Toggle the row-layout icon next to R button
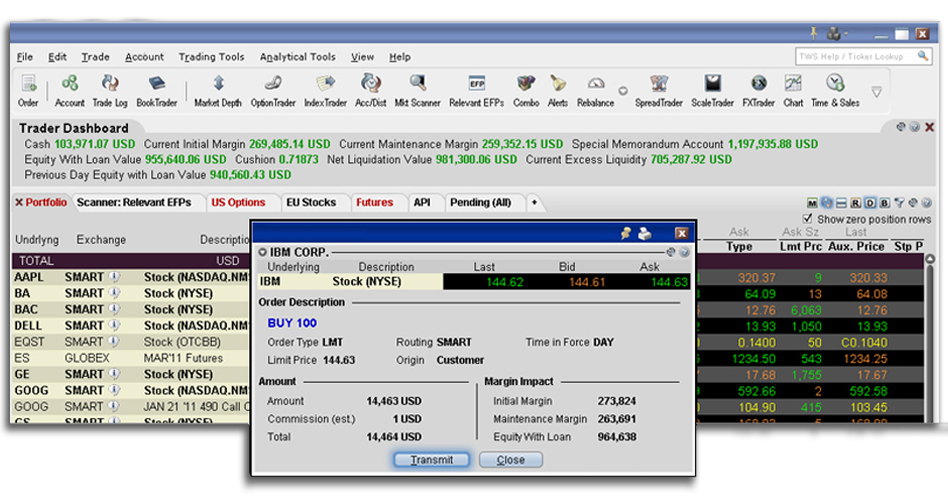This screenshot has height=500, width=948. point(841,203)
